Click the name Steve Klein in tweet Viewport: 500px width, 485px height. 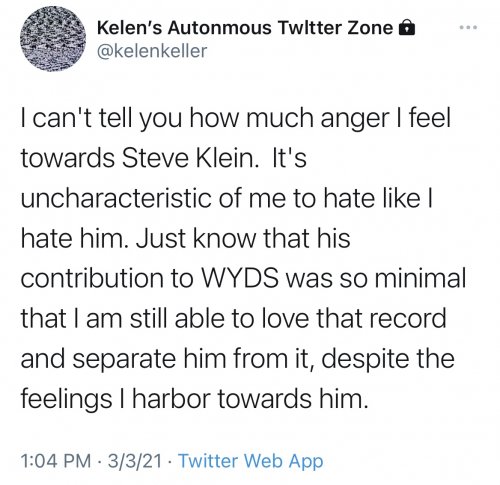pyautogui.click(x=190, y=158)
